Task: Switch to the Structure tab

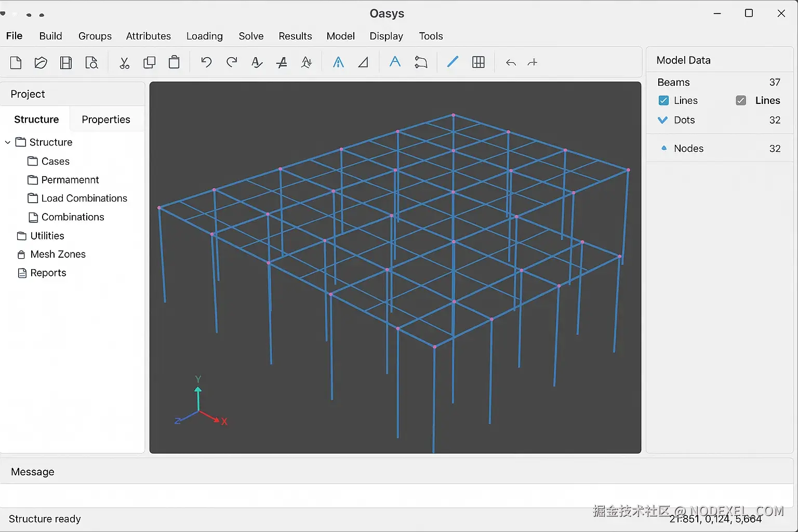Action: click(36, 119)
